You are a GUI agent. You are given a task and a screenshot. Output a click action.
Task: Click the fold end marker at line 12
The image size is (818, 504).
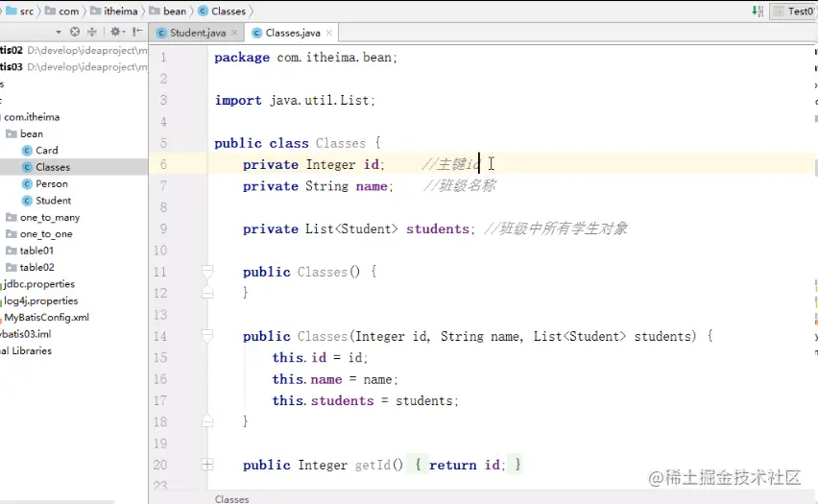click(x=207, y=293)
